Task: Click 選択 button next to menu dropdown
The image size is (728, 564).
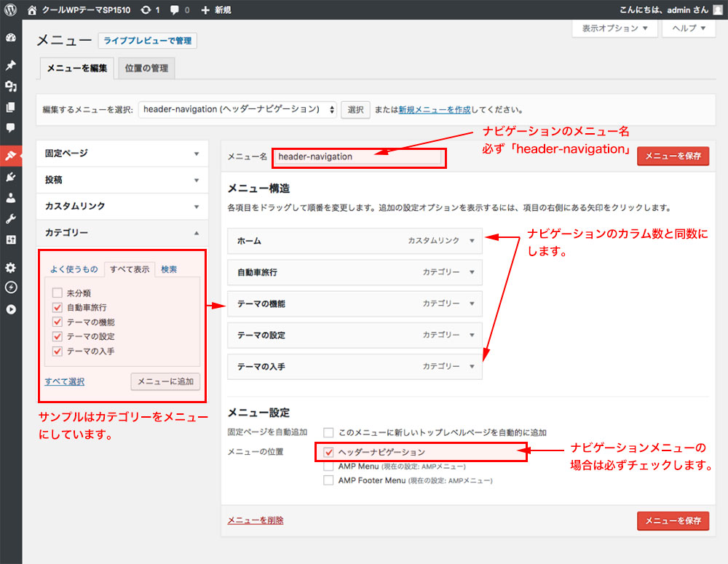Action: (356, 110)
